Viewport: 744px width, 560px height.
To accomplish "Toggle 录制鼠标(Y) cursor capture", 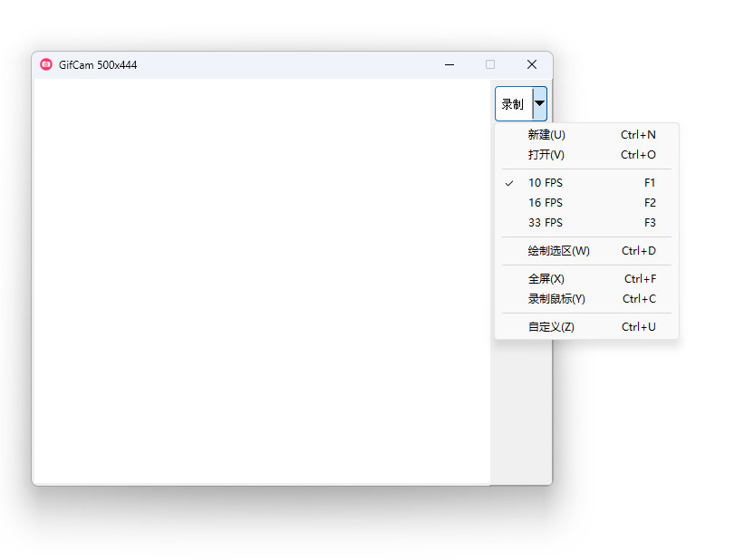I will [x=587, y=298].
